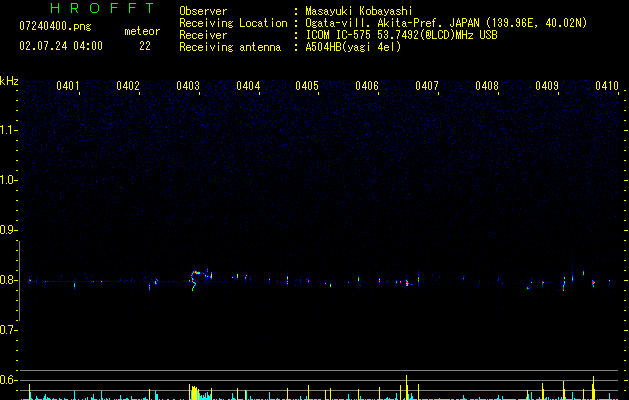
Task: Click the 0.6 frequency axis label
Action: [x=8, y=380]
